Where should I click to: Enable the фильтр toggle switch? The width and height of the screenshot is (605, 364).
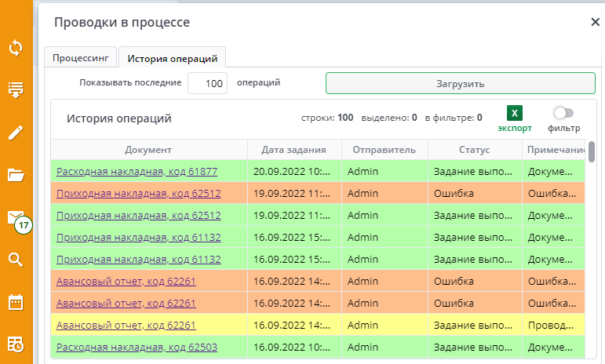(563, 113)
